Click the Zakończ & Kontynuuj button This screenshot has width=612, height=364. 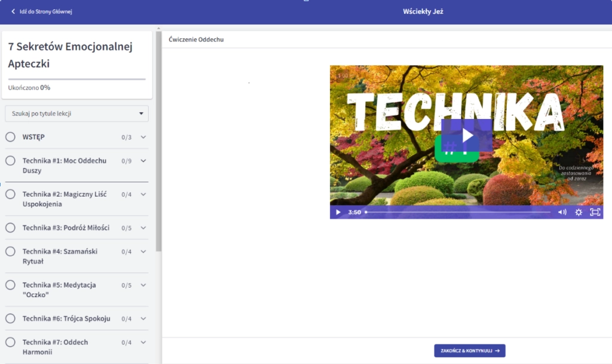pos(469,351)
